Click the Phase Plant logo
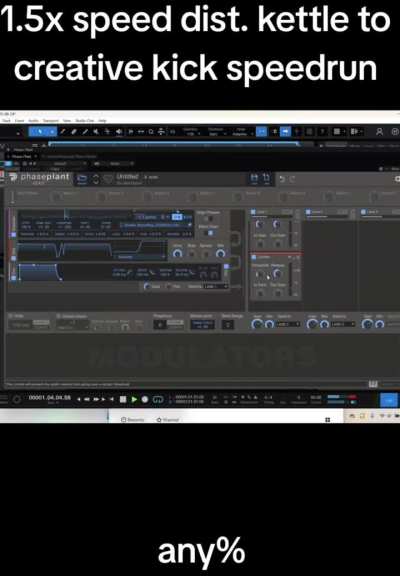Image resolution: width=400 pixels, height=576 pixels. (x=39, y=177)
